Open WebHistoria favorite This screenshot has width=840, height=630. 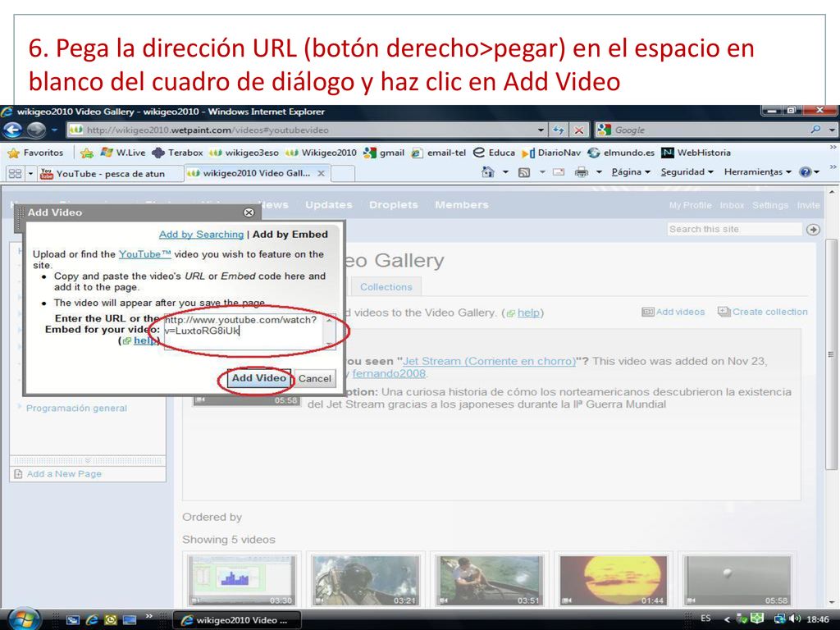(x=696, y=153)
